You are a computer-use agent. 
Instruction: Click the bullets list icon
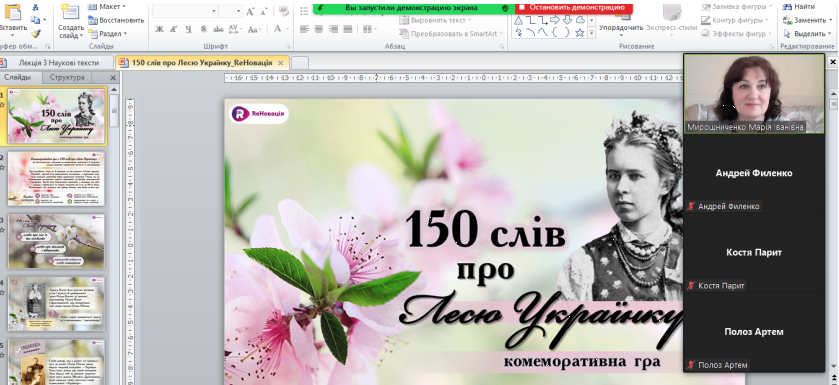point(304,11)
